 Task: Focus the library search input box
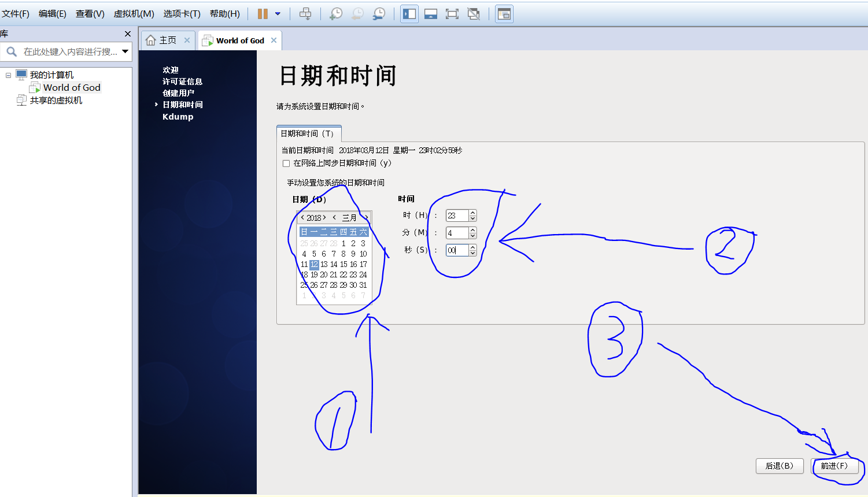click(70, 51)
